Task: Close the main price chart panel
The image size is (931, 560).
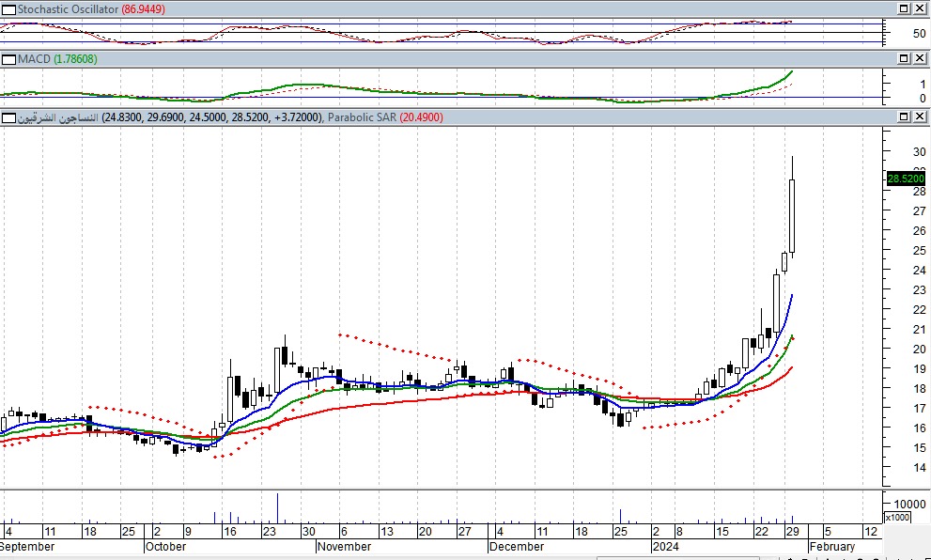Action: coord(918,117)
